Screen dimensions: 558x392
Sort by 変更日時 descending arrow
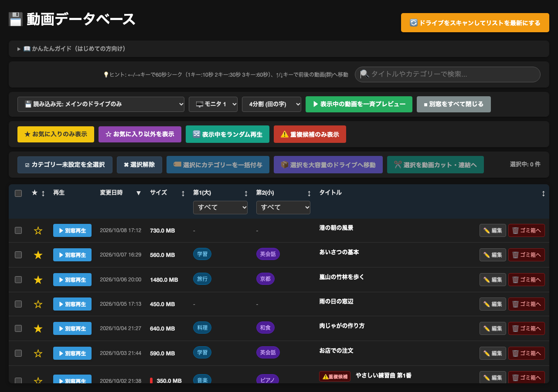pos(139,193)
